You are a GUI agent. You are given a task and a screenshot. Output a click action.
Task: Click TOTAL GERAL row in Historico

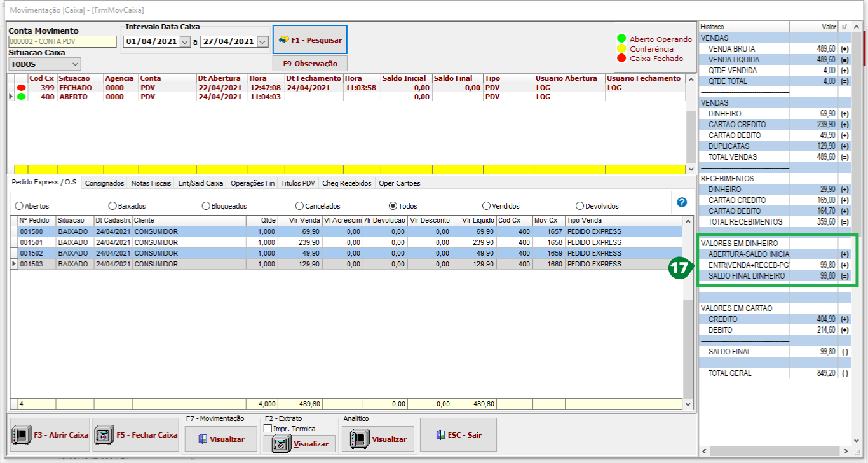click(775, 373)
